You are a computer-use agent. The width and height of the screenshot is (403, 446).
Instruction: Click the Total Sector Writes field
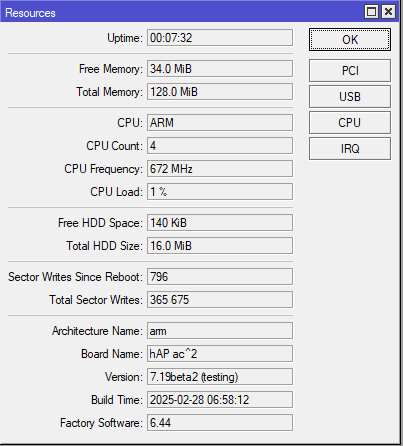pyautogui.click(x=220, y=300)
